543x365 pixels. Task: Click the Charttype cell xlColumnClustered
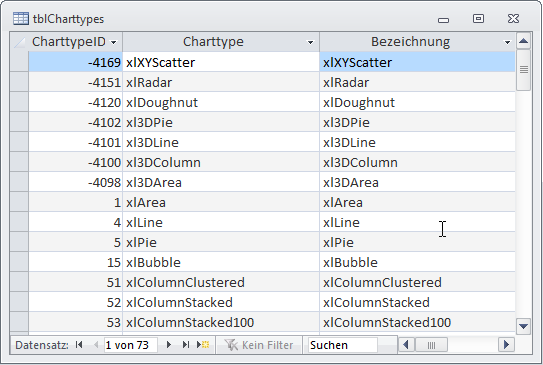pos(221,282)
